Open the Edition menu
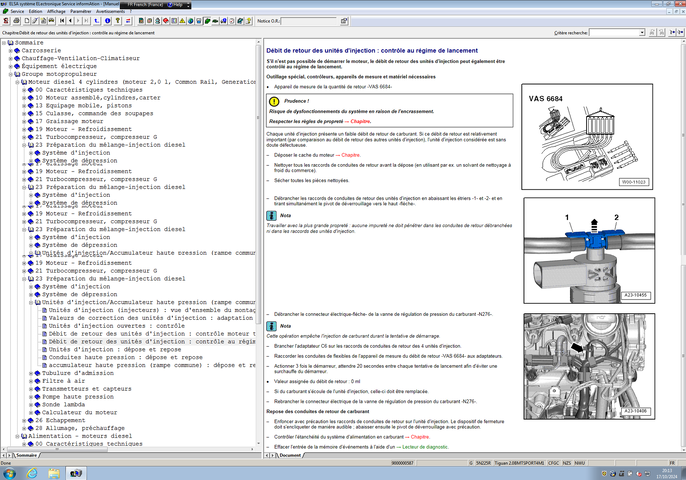Image resolution: width=686 pixels, height=480 pixels. coord(35,11)
